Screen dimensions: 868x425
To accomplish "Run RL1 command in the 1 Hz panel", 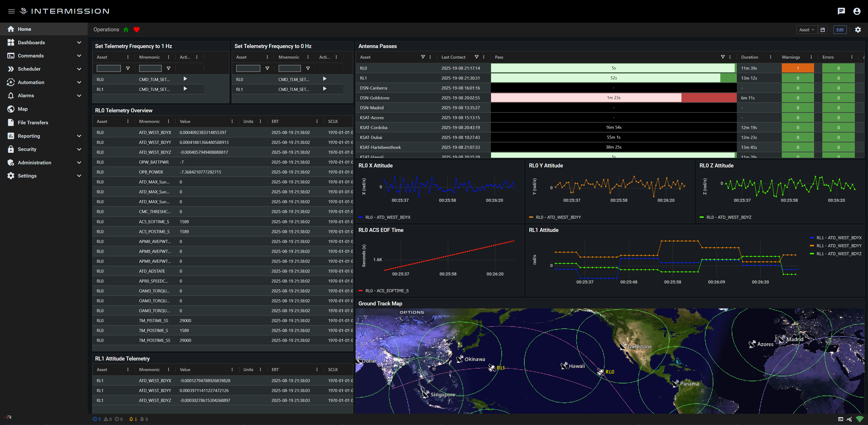I will click(185, 89).
